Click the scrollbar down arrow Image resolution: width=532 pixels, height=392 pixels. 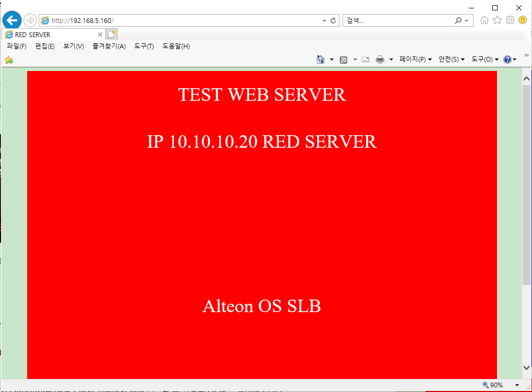point(526,367)
